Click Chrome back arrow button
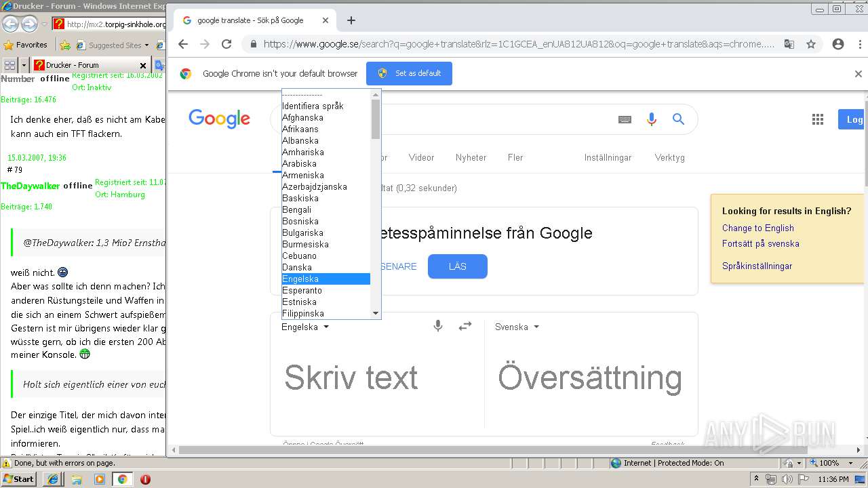This screenshot has width=868, height=488. click(x=183, y=44)
